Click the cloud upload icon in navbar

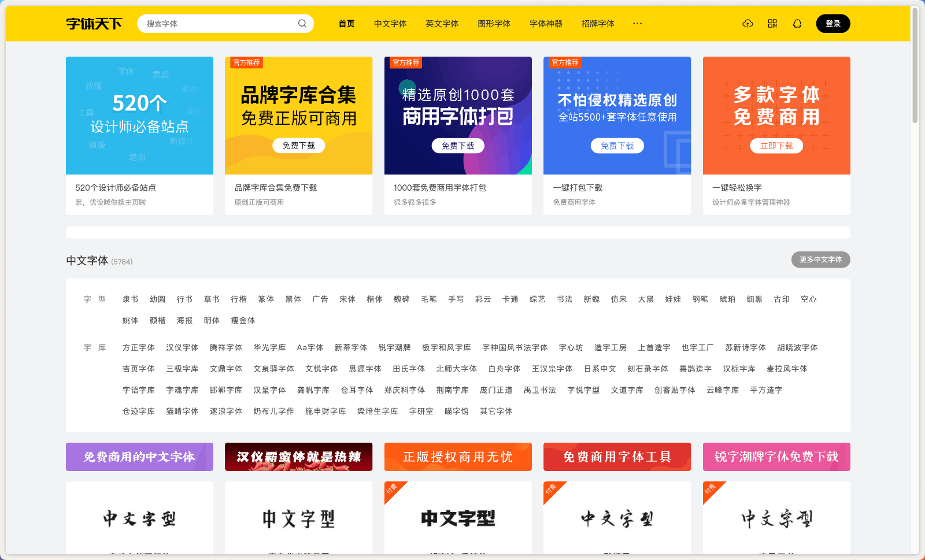pos(748,24)
